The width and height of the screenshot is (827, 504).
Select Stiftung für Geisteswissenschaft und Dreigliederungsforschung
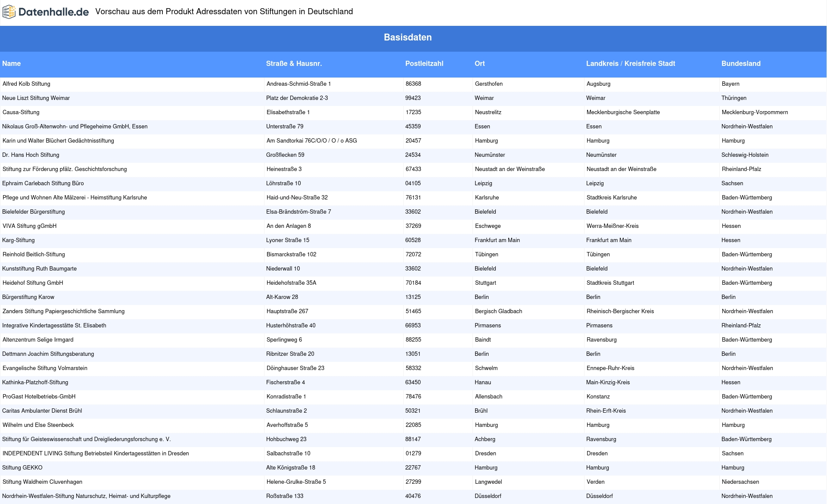coord(87,439)
